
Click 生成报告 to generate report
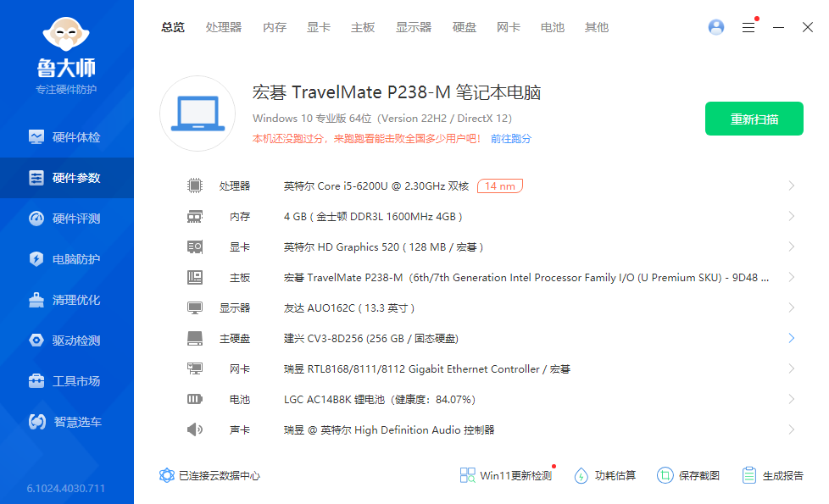772,475
